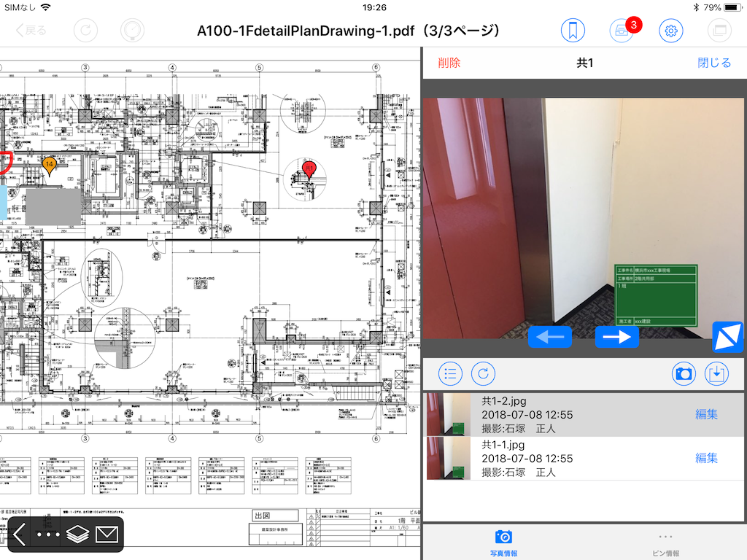Show next photo with right arrow
Screen dimensions: 747x560
click(616, 336)
